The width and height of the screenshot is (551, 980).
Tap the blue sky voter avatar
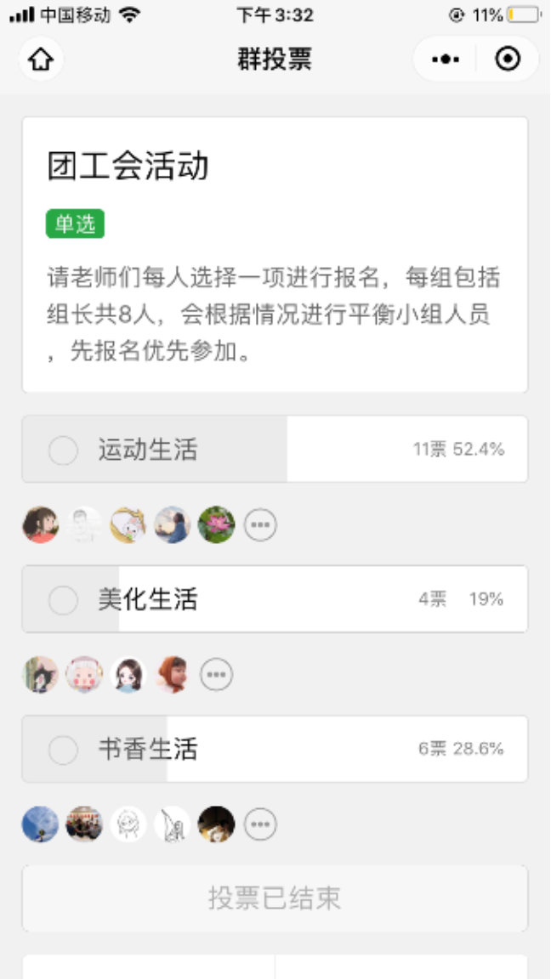(40, 824)
